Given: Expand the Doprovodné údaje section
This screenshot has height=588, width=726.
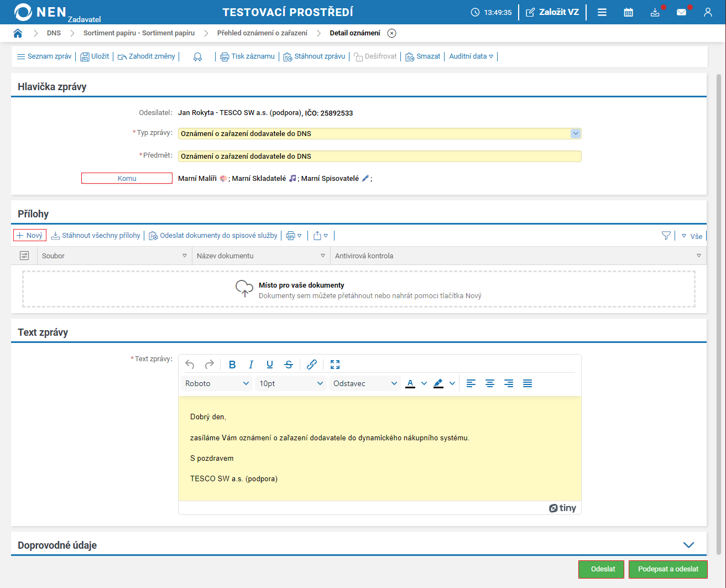Looking at the screenshot, I should [x=688, y=545].
